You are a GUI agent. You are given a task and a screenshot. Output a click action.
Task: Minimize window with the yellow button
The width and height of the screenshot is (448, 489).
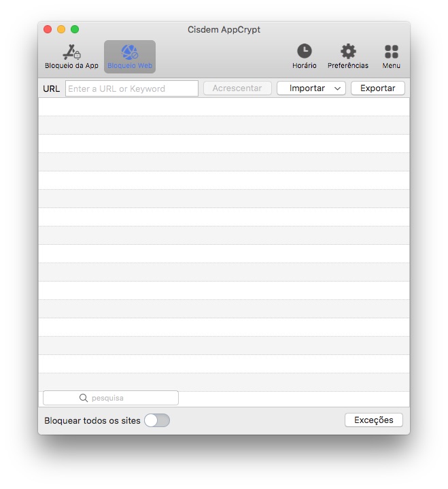pos(61,29)
